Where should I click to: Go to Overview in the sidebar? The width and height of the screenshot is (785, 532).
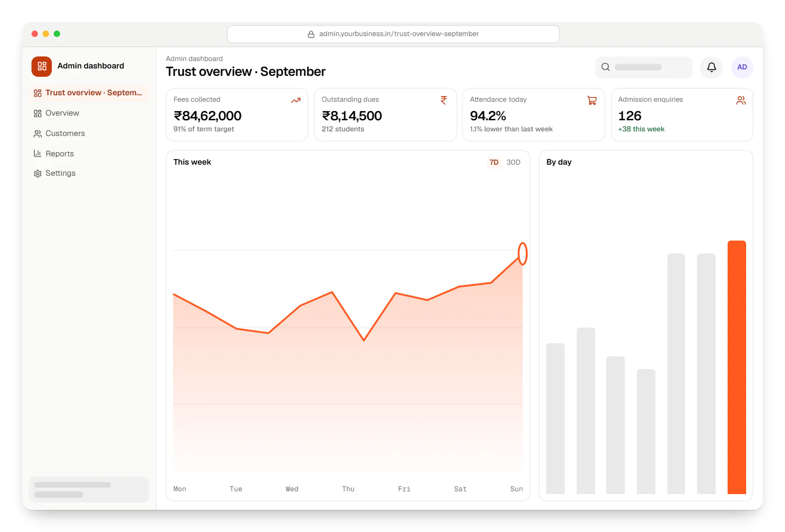click(x=89, y=113)
